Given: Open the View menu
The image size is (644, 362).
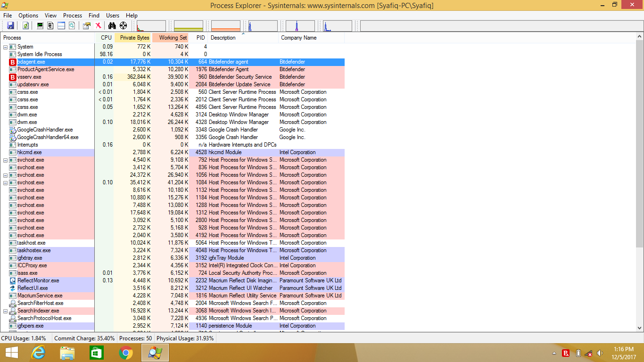Looking at the screenshot, I should point(50,16).
